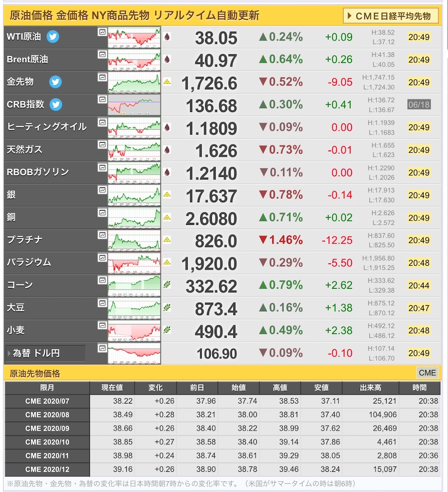Open the Twitter icon beside CRB指数
Image resolution: width=448 pixels, height=492 pixels.
pos(56,104)
